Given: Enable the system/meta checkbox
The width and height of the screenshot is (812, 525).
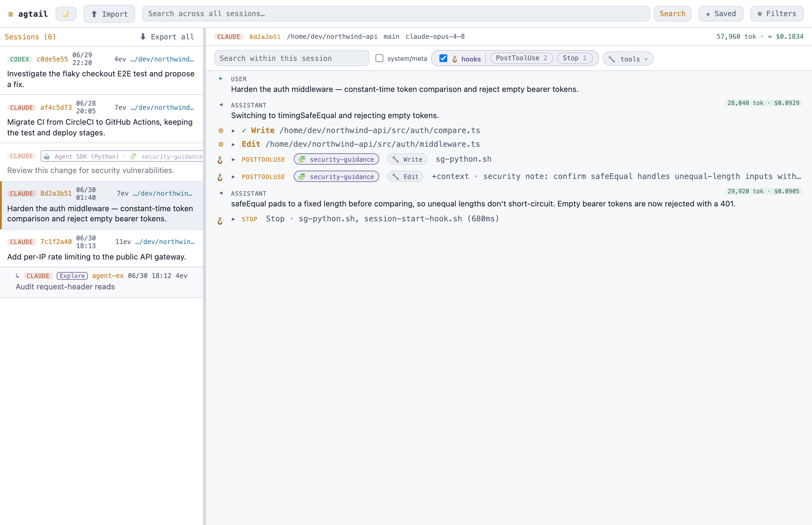Looking at the screenshot, I should pos(379,58).
